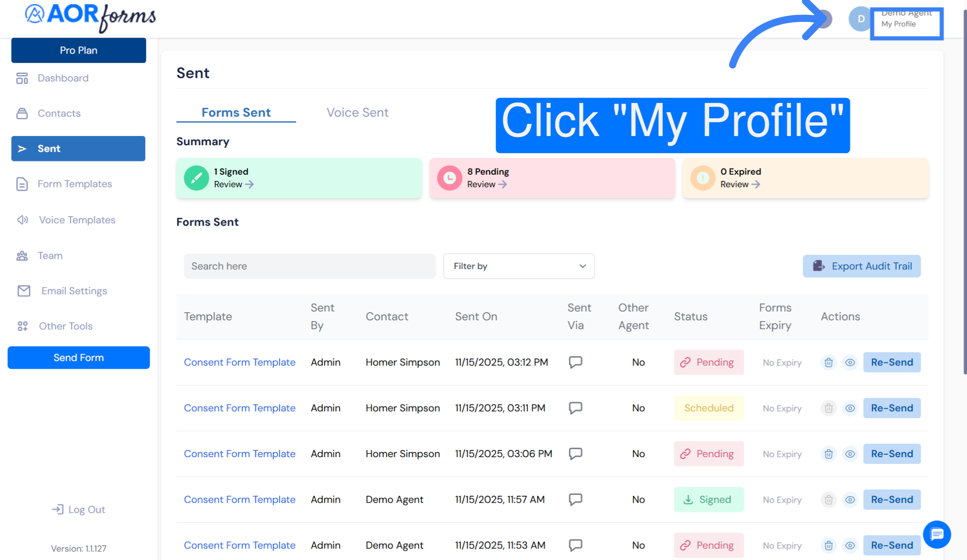This screenshot has height=560, width=967.
Task: Open the Dashboard from the sidebar
Action: pos(63,78)
